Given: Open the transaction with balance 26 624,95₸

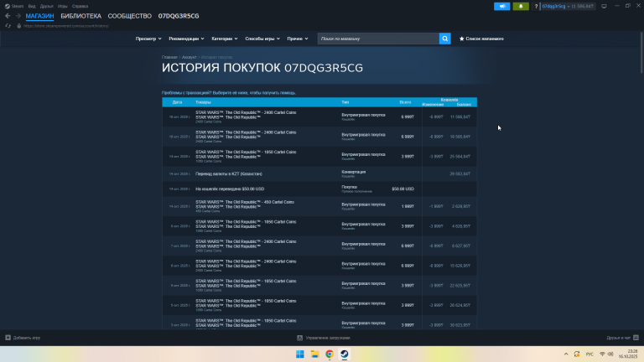Looking at the screenshot, I should [x=319, y=305].
